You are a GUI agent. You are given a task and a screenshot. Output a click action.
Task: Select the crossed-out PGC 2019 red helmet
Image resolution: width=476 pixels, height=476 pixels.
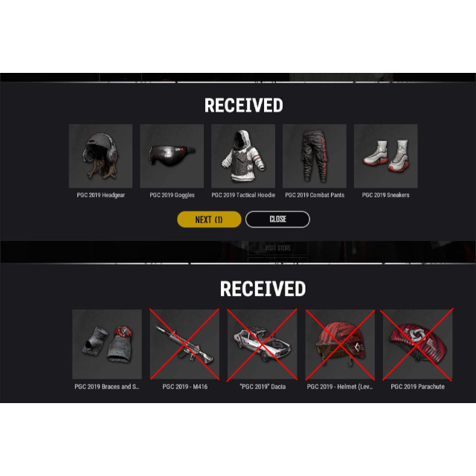[340, 344]
